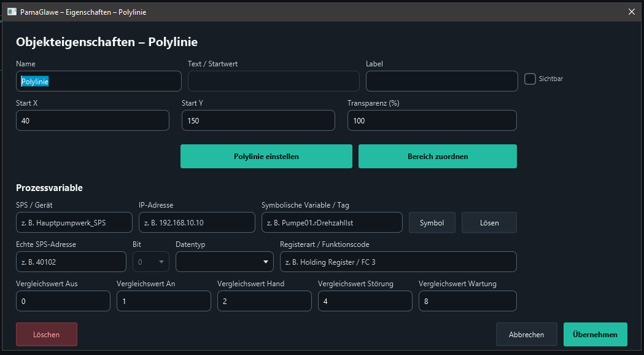Enable the Sichtbar checkbox
The width and height of the screenshot is (644, 355).
[x=530, y=79]
